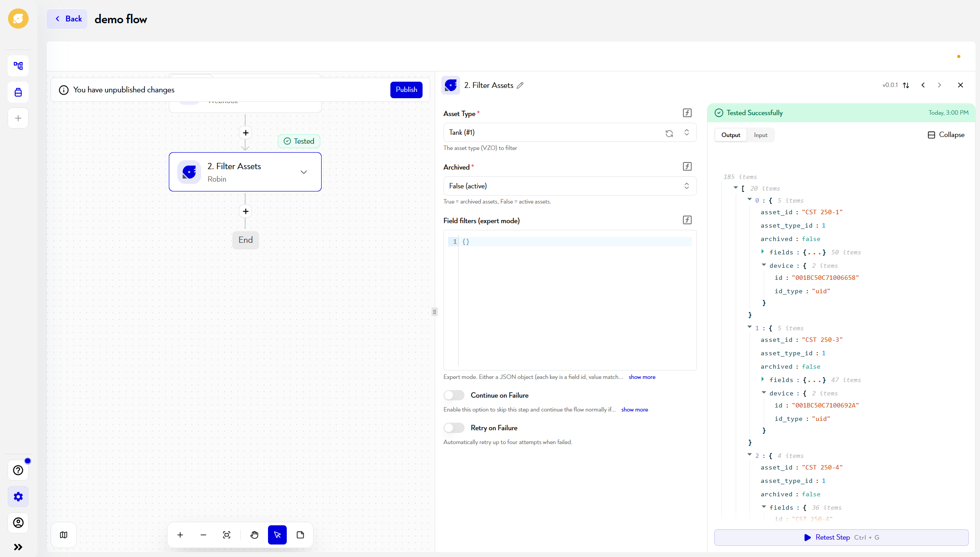This screenshot has width=980, height=557.
Task: Expand the Filter Assets step chevron
Action: 304,172
